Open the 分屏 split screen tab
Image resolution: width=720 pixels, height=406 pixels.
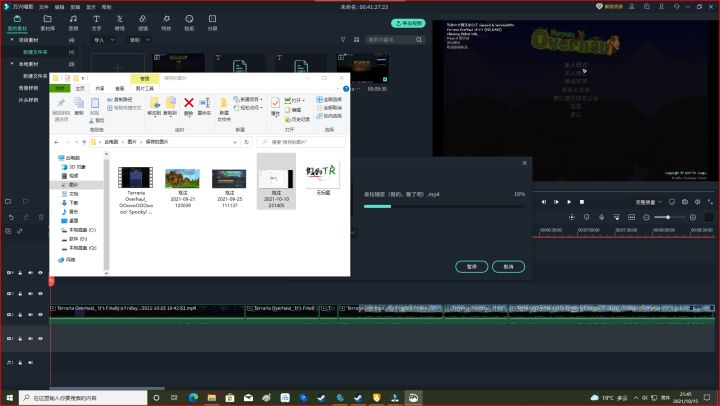click(x=212, y=23)
